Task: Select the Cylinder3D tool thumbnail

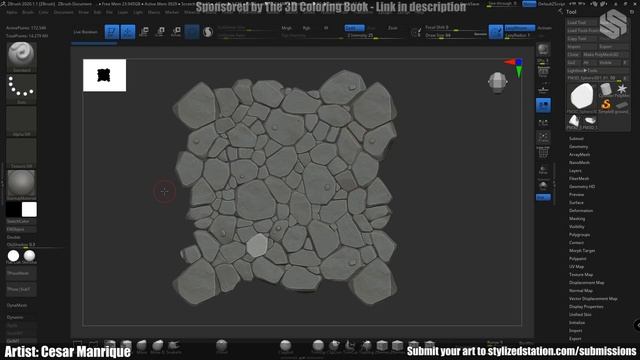Action: [x=606, y=89]
